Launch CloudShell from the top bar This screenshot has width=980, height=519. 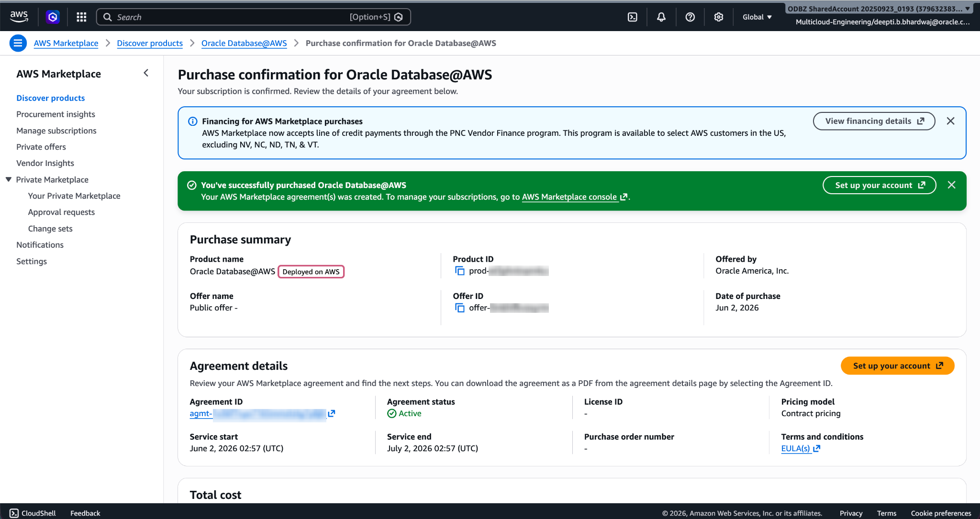(633, 17)
